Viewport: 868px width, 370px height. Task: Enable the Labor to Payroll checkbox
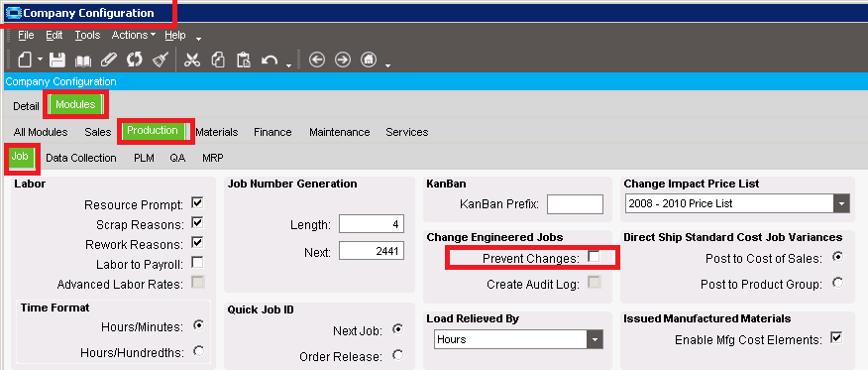click(197, 262)
